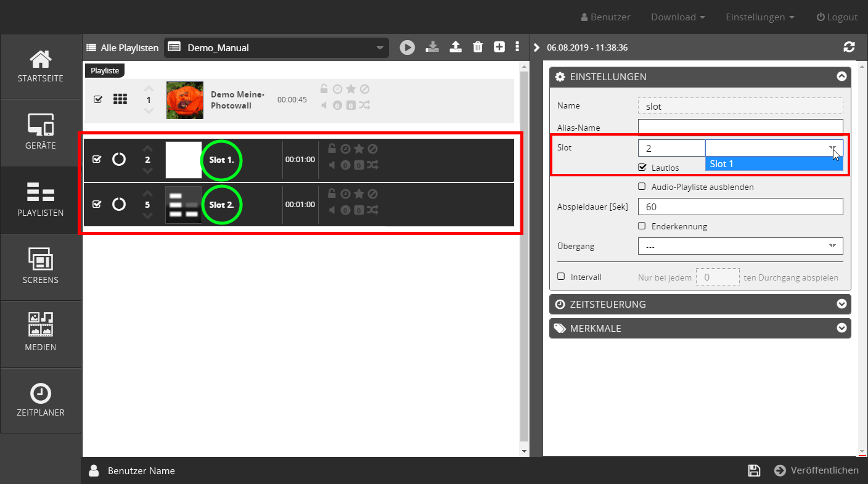Click the download-into-tray playlist toolbar icon

coord(432,47)
